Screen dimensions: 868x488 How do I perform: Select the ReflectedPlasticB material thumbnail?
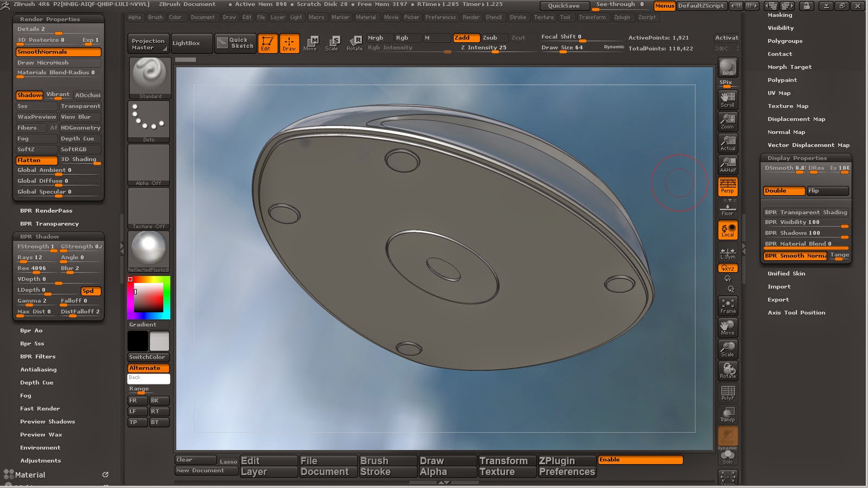click(x=148, y=249)
